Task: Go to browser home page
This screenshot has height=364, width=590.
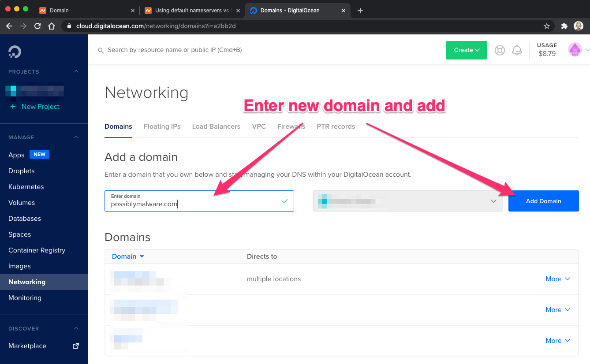Action: 52,26
